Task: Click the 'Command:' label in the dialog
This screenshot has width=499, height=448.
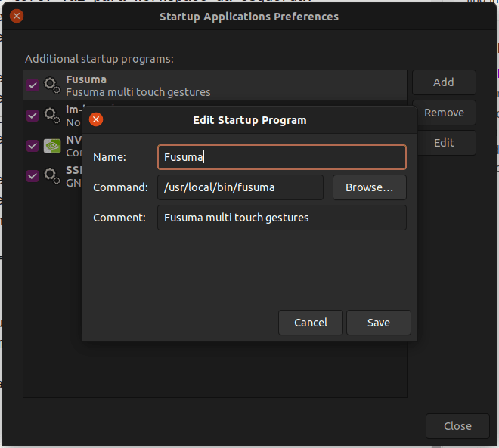Action: coord(120,187)
